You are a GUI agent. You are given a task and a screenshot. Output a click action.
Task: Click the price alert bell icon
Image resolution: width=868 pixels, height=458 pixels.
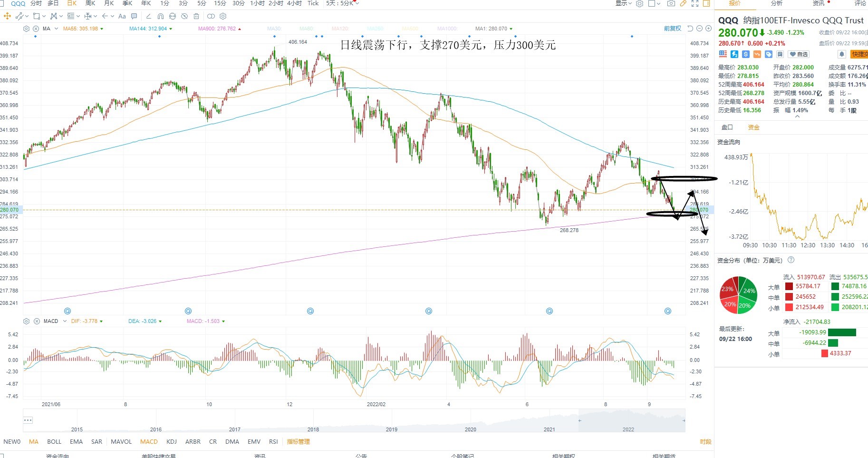(x=841, y=54)
